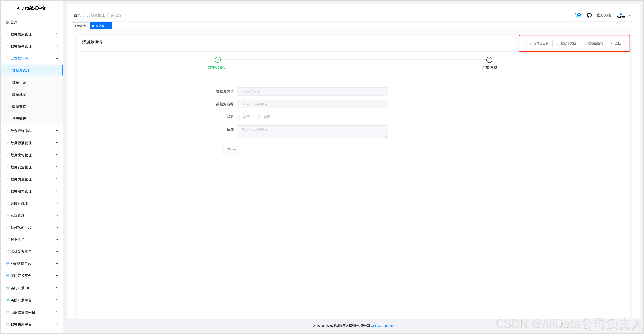644x334 pixels.
Task: Click 元数据更新 button
Action: pos(539,44)
